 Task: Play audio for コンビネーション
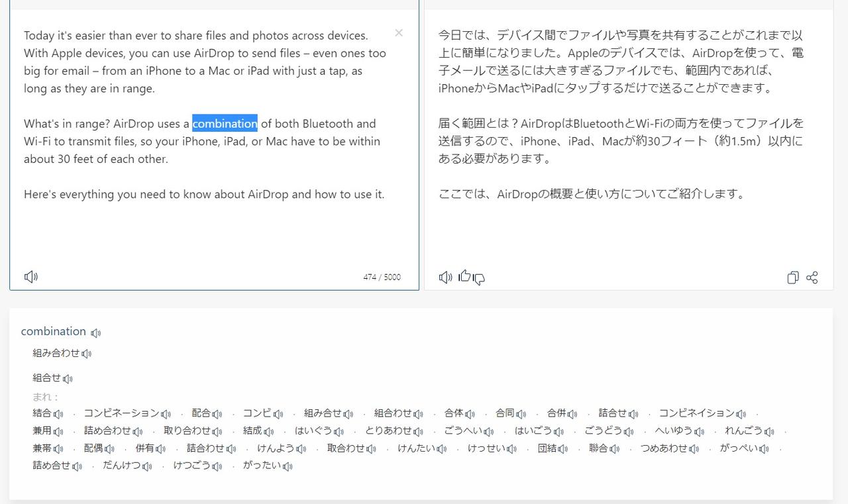(166, 414)
